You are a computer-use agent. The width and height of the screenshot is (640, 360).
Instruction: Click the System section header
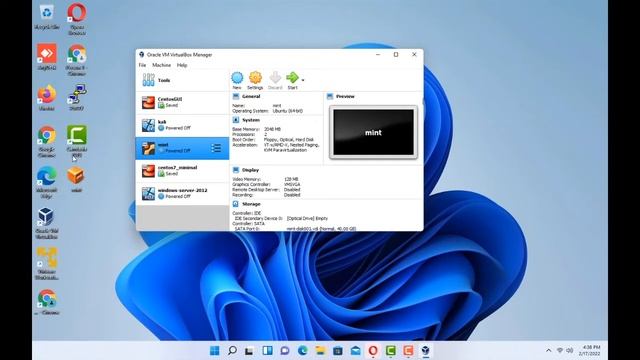click(251, 120)
